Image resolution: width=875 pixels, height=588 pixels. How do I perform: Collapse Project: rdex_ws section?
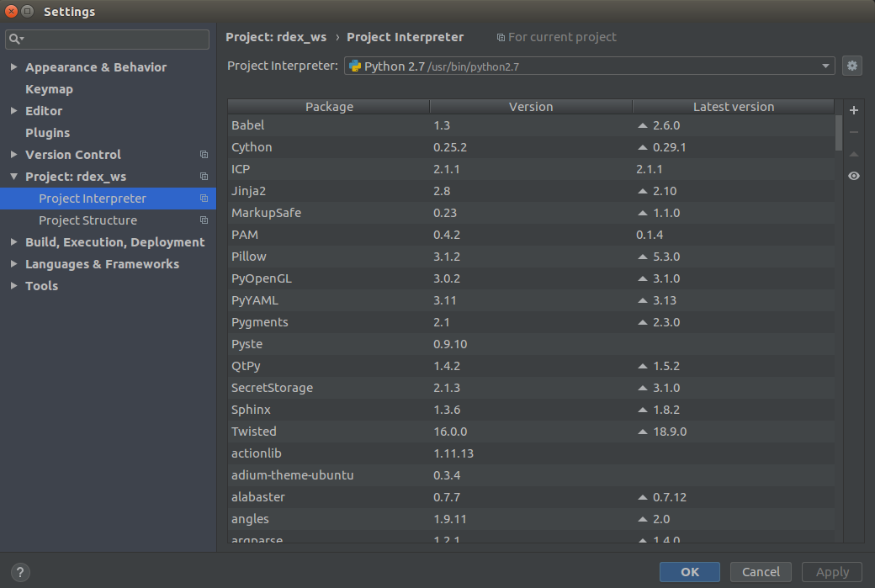[14, 177]
